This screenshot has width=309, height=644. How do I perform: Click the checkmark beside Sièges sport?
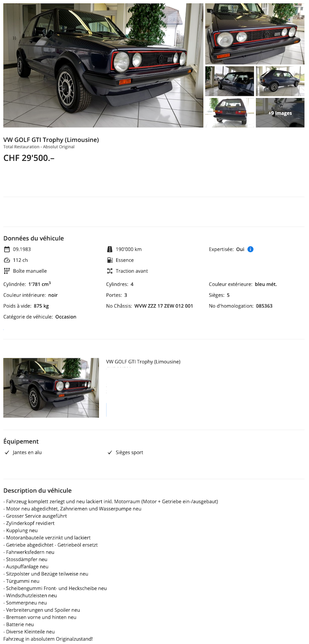point(110,452)
